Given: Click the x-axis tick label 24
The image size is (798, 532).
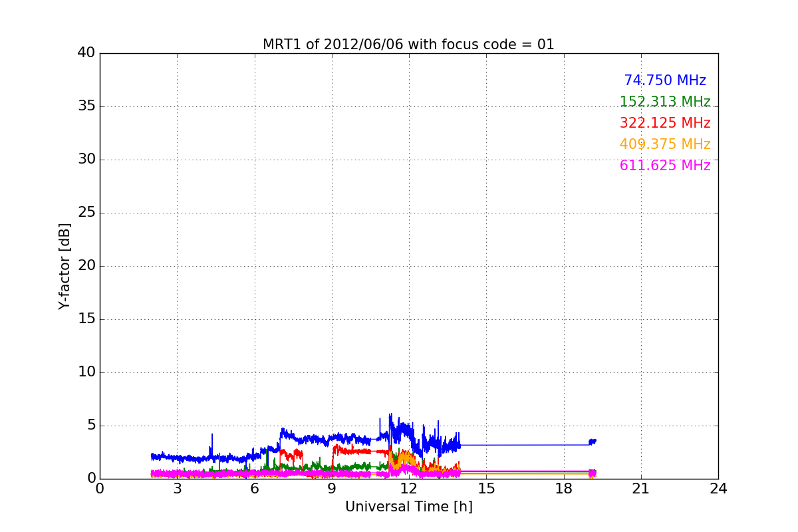Looking at the screenshot, I should pos(718,489).
